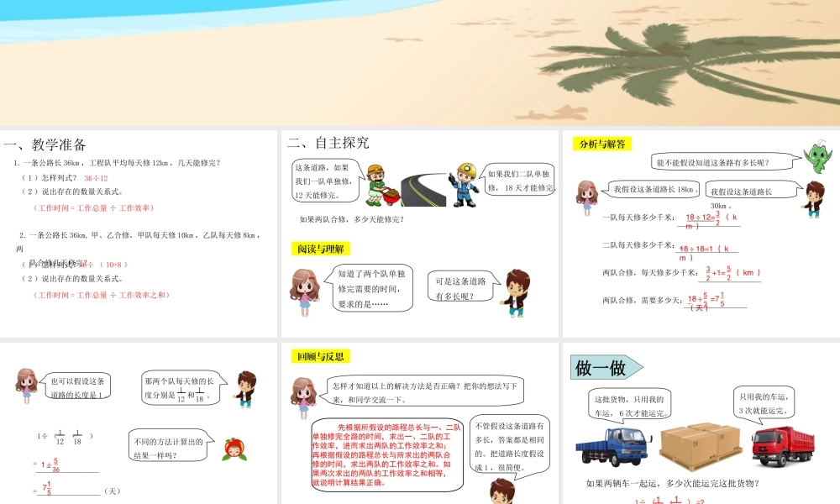Click the yellow label 分析与解答

click(602, 144)
